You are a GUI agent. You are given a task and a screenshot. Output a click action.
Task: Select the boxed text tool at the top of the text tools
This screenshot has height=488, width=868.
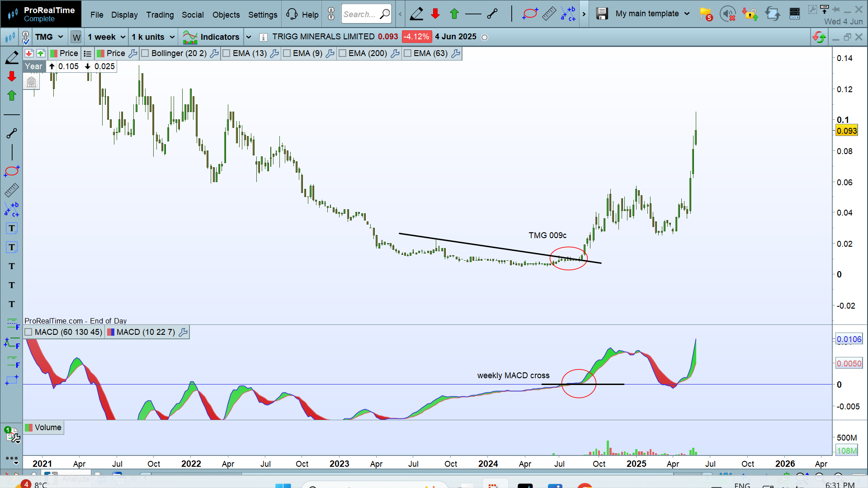(x=12, y=228)
